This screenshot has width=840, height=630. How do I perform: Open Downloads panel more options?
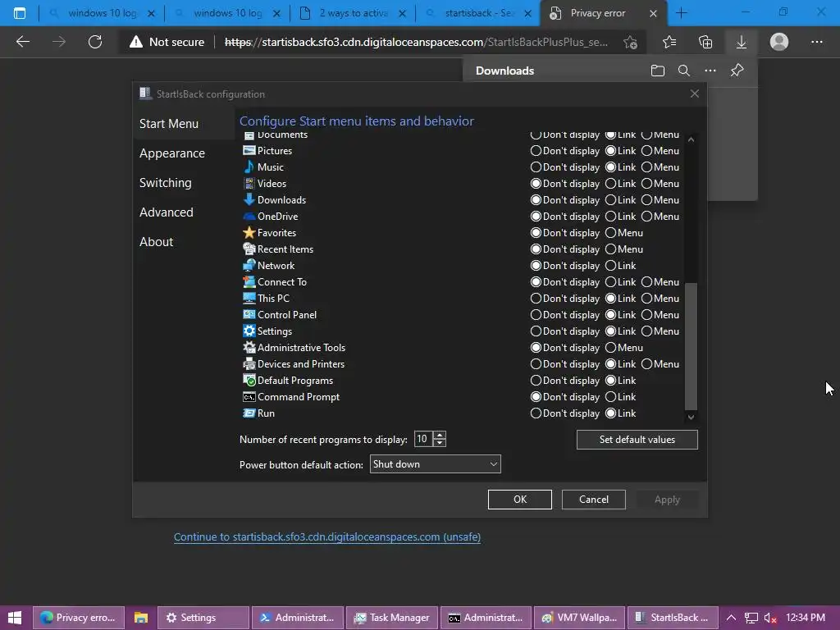pos(710,71)
